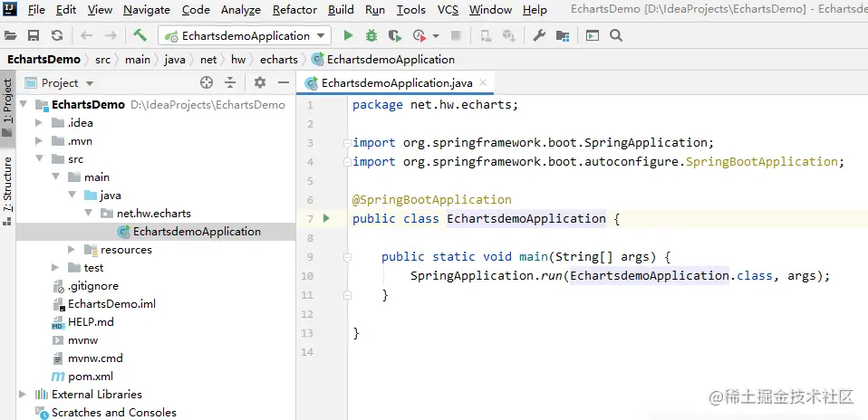Expand the External Libraries node arrow
Image resolution: width=868 pixels, height=420 pixels.
[x=23, y=395]
